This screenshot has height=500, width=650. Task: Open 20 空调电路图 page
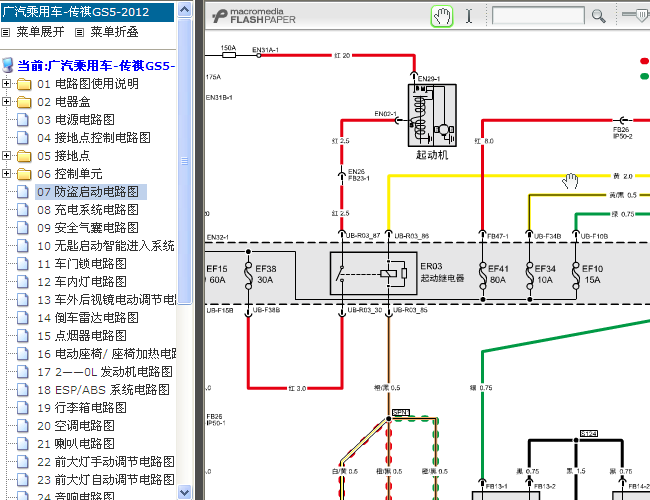(76, 426)
